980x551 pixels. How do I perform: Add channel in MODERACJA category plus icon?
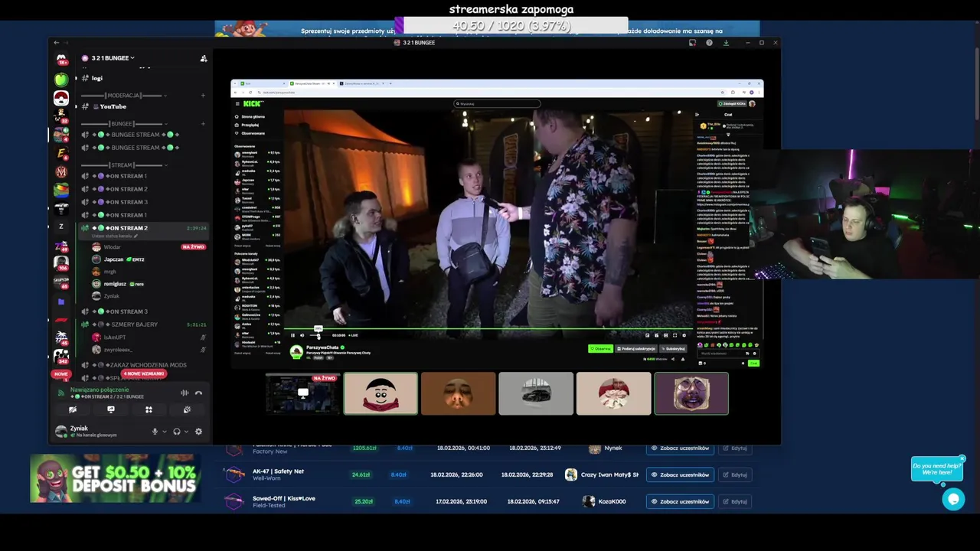[203, 96]
